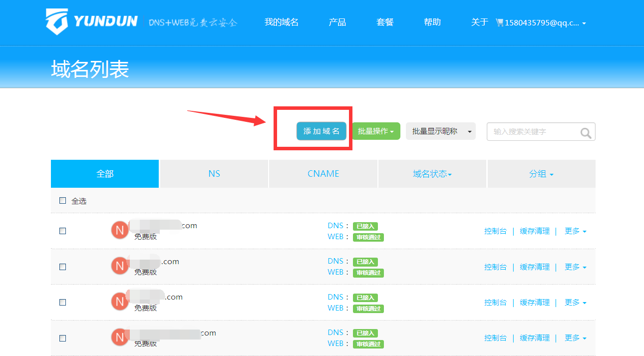Click the shopping cart icon in header
Image resolution: width=644 pixels, height=356 pixels.
click(x=499, y=22)
